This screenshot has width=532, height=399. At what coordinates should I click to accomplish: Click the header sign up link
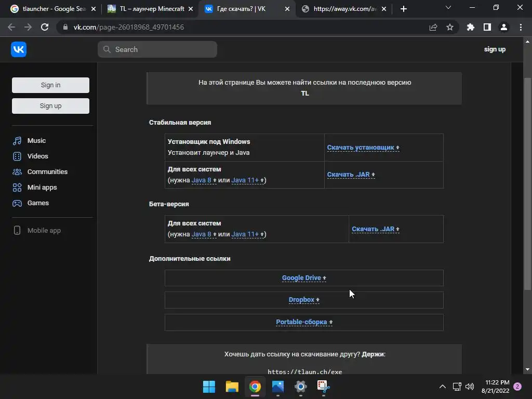495,49
